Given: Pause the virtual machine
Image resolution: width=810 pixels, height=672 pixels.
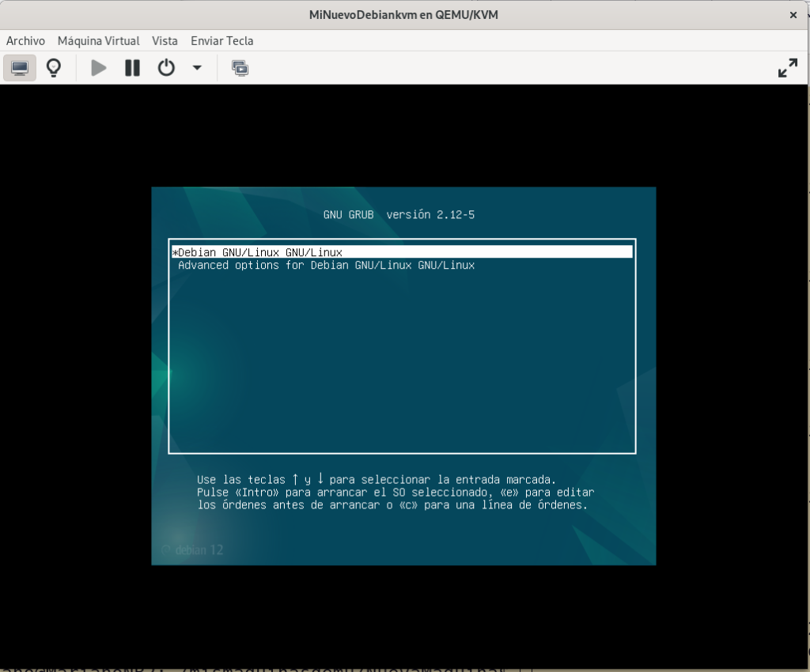Looking at the screenshot, I should pos(132,68).
